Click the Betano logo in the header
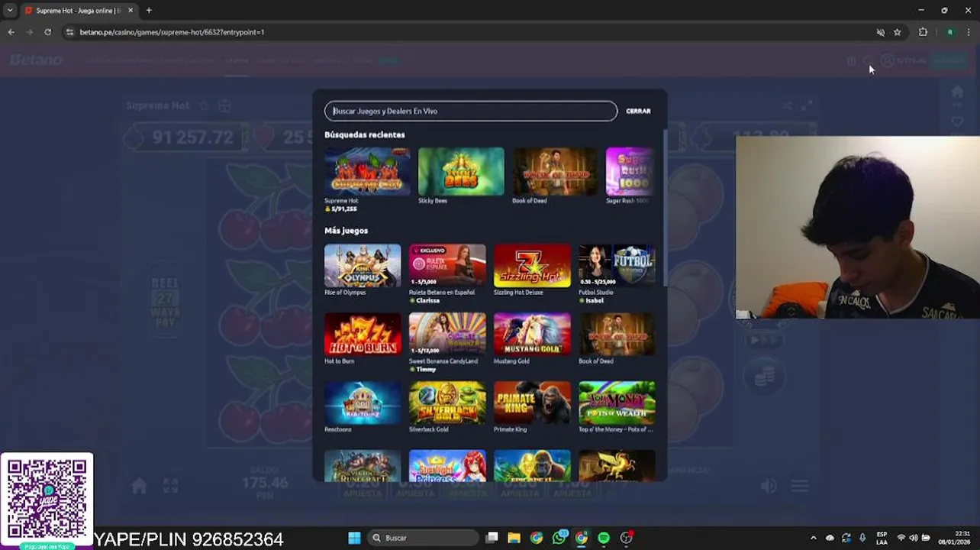980x550 pixels. 36,60
